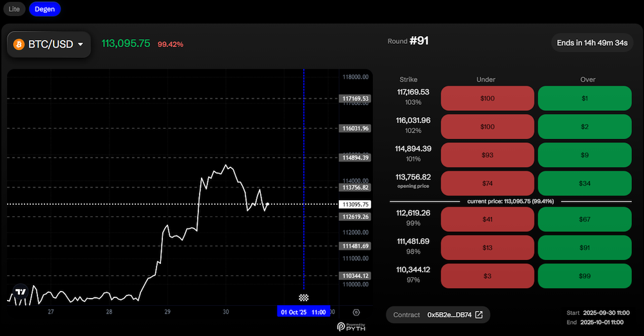Click the Ends in countdown timer
Screen dimensions: 644x336
click(592, 42)
